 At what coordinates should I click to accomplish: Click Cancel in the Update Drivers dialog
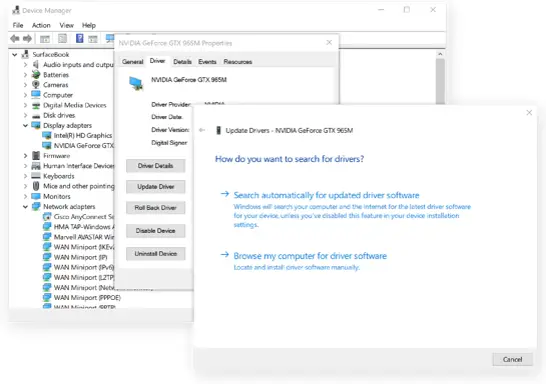(x=512, y=359)
